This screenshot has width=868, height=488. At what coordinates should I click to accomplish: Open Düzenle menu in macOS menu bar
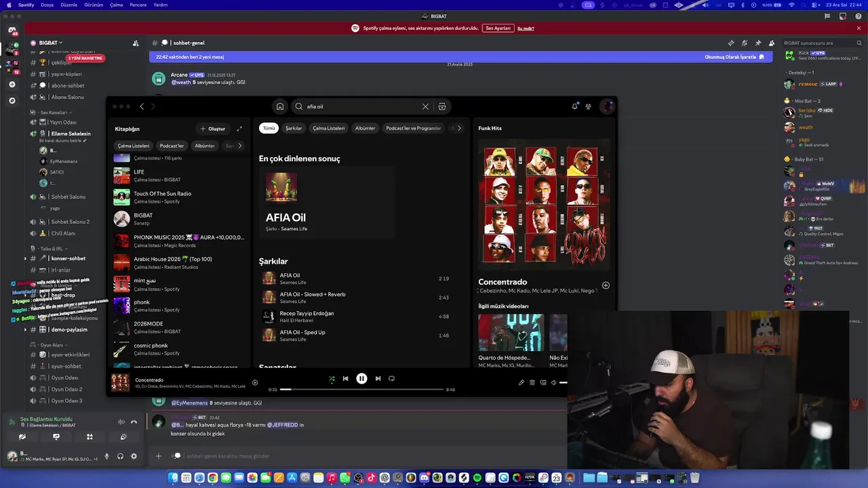[68, 5]
